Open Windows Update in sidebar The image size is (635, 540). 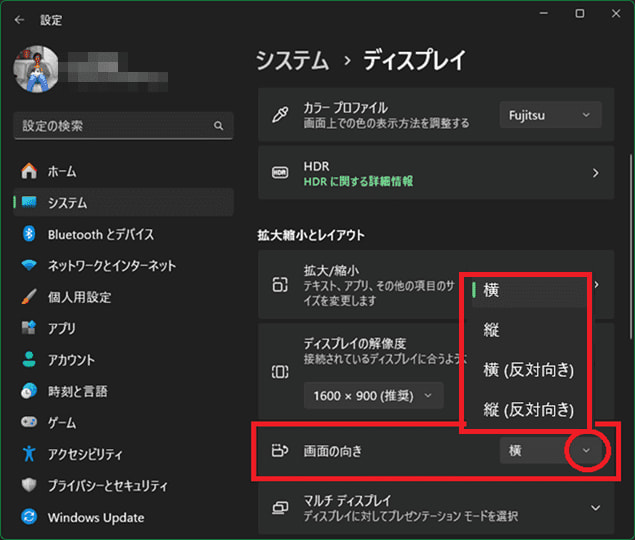[95, 517]
